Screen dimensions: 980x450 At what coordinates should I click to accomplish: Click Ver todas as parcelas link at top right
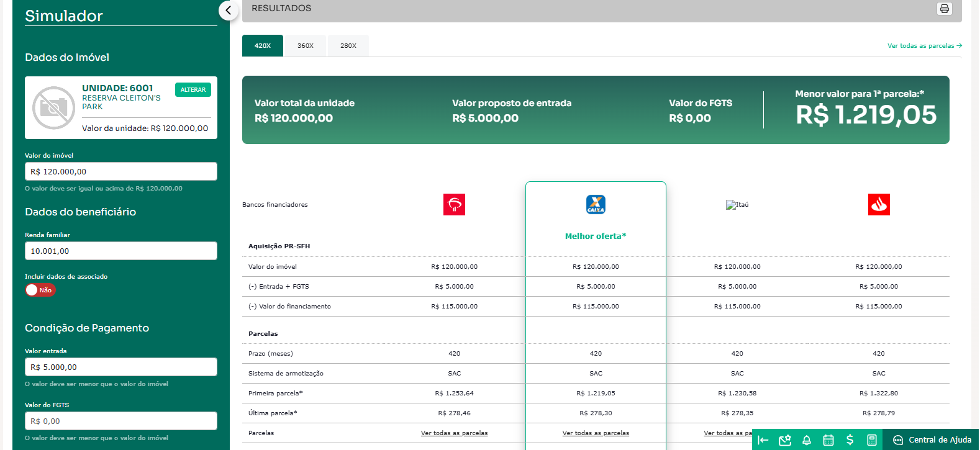click(925, 46)
